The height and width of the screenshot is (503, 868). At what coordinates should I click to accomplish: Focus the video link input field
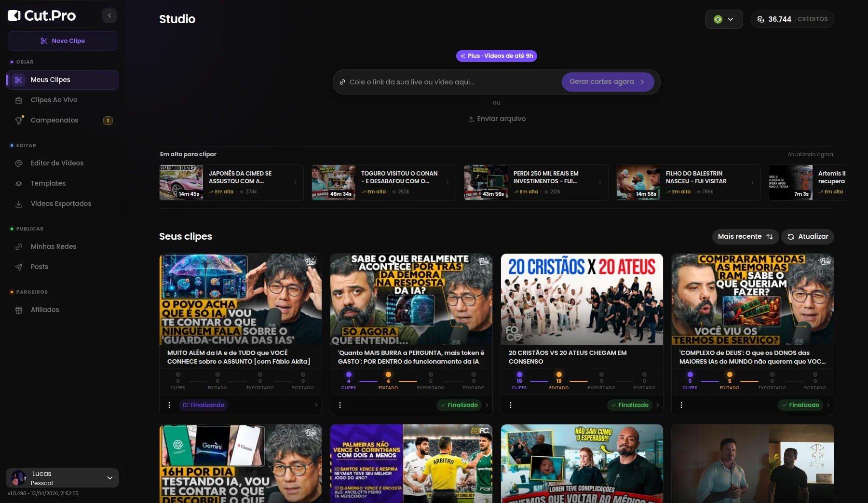coord(448,82)
